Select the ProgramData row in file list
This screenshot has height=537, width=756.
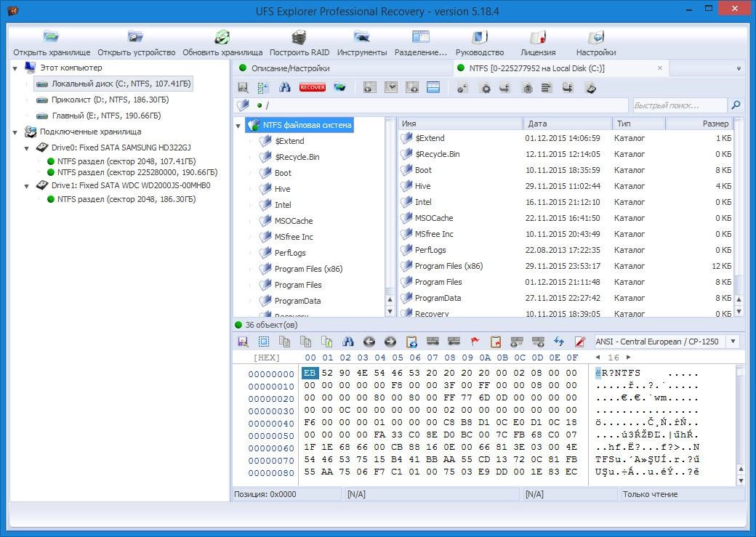tap(565, 298)
